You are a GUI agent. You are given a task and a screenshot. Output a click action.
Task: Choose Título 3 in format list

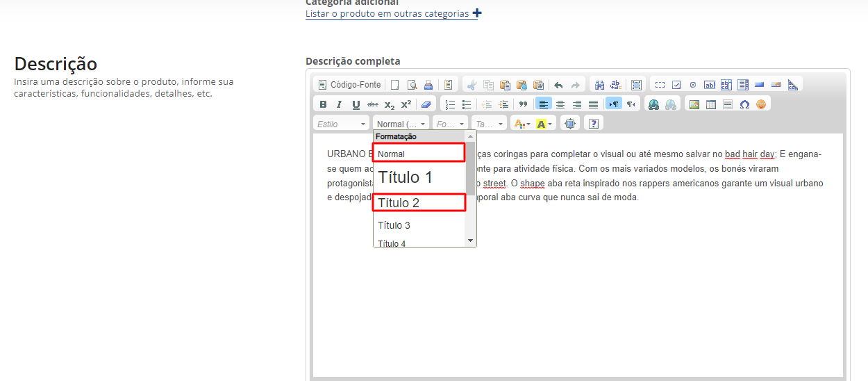tap(419, 225)
